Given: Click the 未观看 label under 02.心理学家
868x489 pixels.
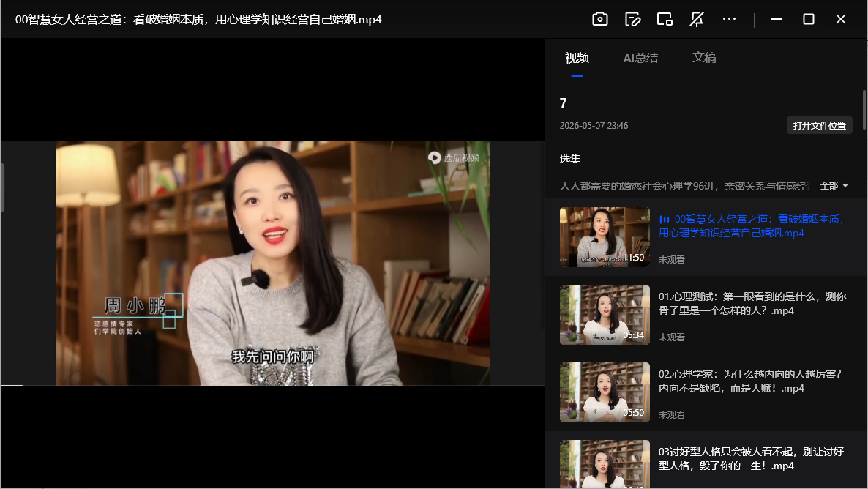Looking at the screenshot, I should 671,414.
